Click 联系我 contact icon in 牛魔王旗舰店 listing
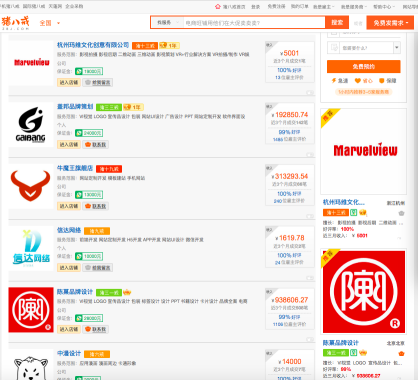This screenshot has height=380, width=418. click(x=96, y=206)
